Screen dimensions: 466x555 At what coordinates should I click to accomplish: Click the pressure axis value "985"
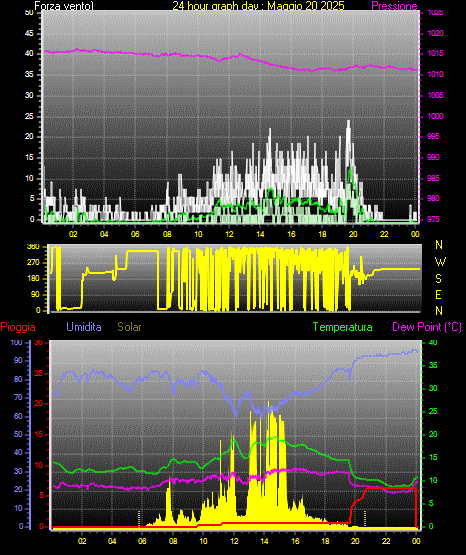tap(433, 178)
